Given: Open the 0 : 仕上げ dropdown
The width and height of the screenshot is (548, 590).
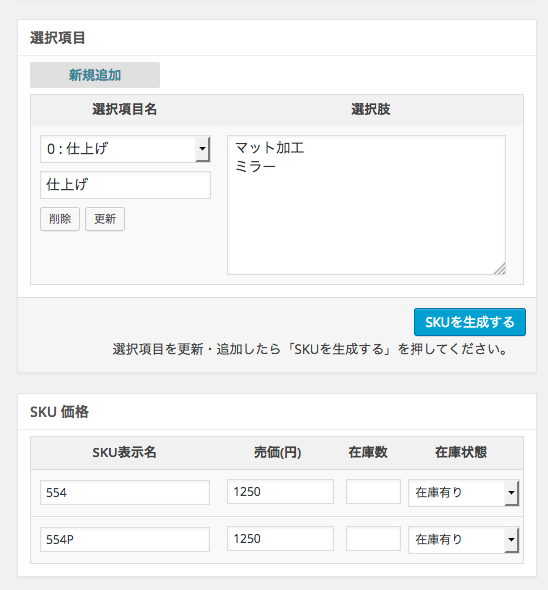Looking at the screenshot, I should (x=125, y=149).
